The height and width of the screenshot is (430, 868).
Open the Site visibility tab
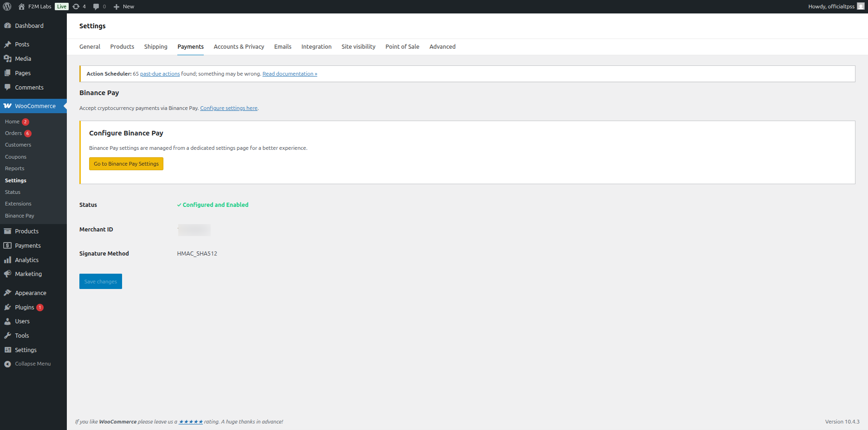point(358,47)
